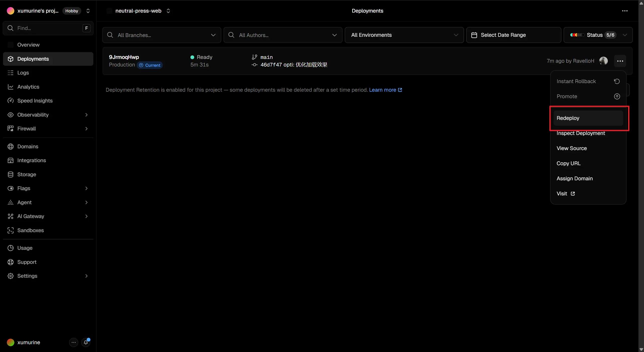Click the Speed Insights gauge icon
The height and width of the screenshot is (352, 644).
coord(11,101)
